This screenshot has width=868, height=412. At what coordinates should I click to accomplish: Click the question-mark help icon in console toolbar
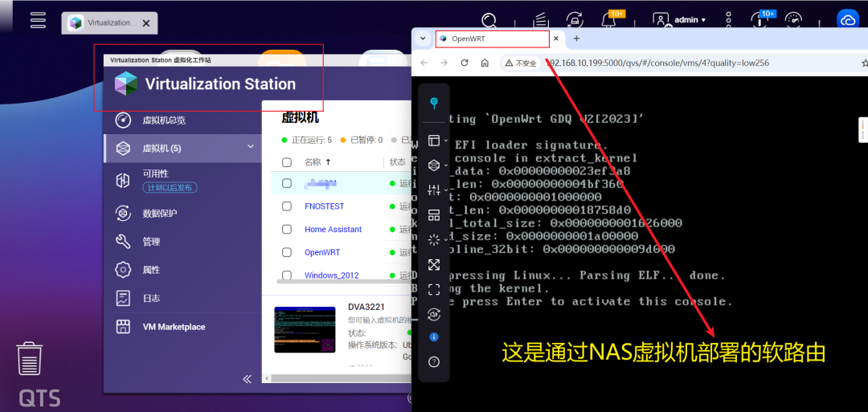pos(434,361)
